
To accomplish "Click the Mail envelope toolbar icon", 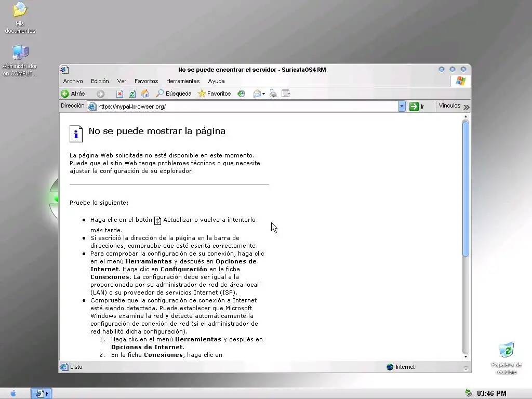I will (x=257, y=94).
